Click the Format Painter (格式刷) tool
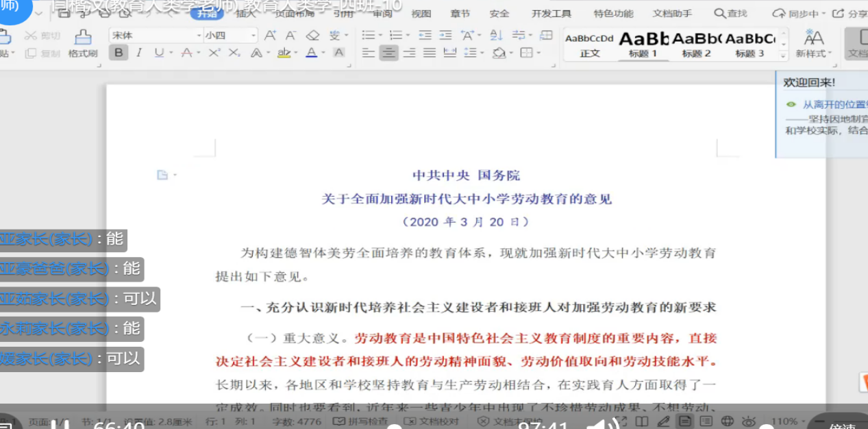The height and width of the screenshot is (429, 868). coord(83,43)
